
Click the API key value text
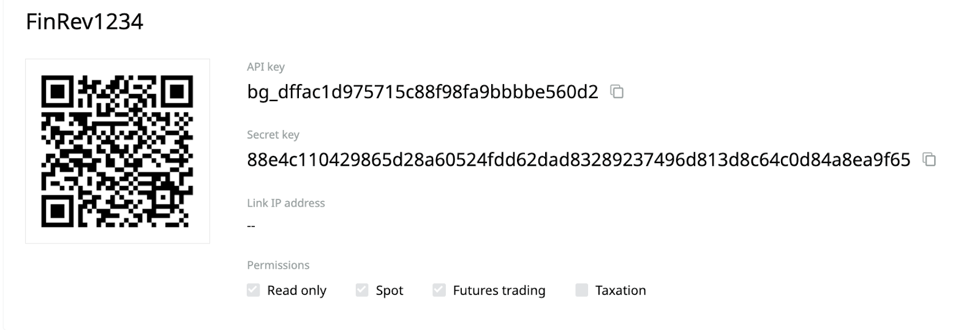(x=423, y=92)
